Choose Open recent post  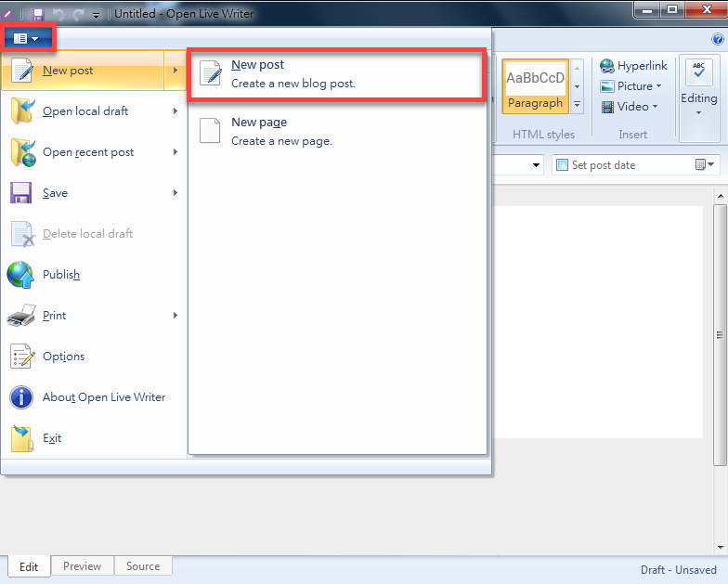tap(95, 152)
